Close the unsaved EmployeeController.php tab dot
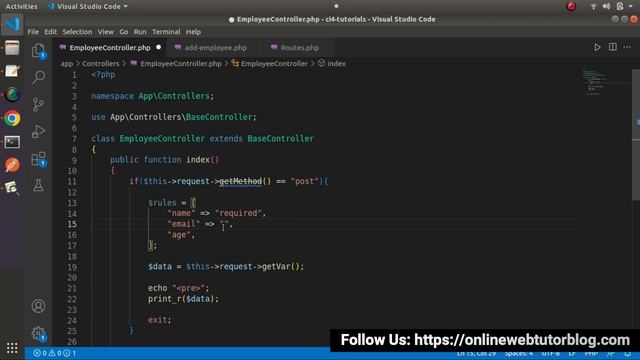 [x=159, y=47]
